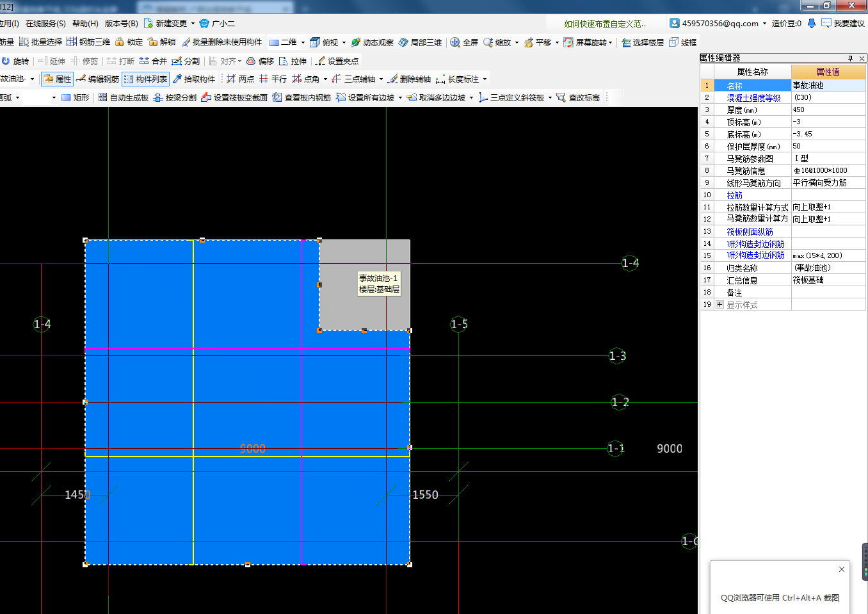This screenshot has height=614, width=868.
Task: Click the 平移 pan tool
Action: point(538,43)
